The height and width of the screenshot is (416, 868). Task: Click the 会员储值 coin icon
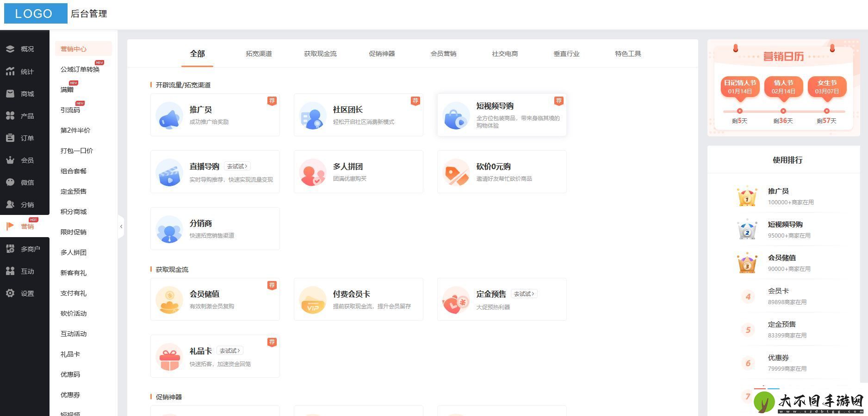169,300
